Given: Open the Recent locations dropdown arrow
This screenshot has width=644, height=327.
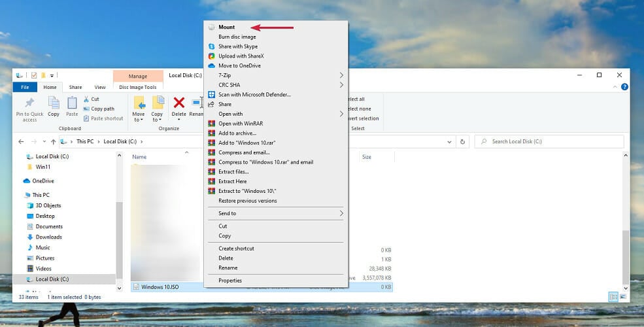Looking at the screenshot, I should pos(44,141).
